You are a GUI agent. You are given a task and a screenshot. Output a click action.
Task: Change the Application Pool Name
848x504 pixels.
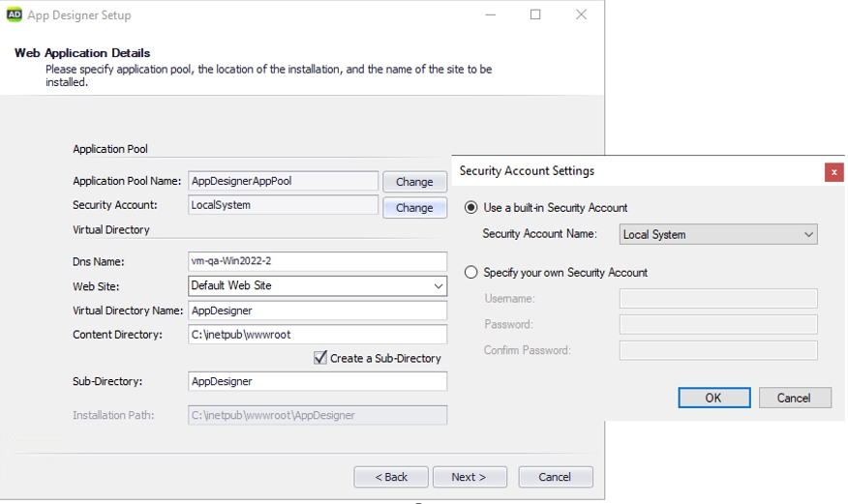[415, 182]
